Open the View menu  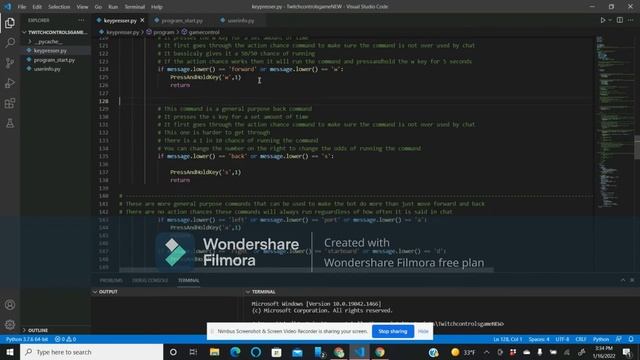pyautogui.click(x=82, y=7)
